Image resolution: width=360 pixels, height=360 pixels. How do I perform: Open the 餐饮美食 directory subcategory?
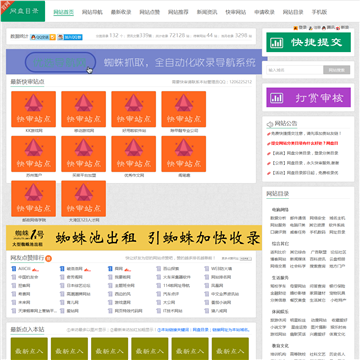pyautogui.click(x=298, y=300)
